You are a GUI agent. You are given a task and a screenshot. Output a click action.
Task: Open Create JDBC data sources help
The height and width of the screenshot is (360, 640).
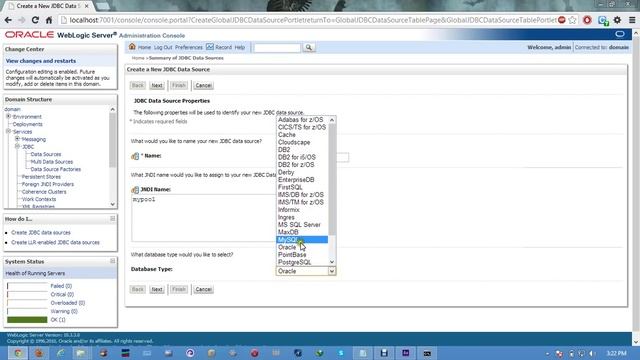pos(41,233)
